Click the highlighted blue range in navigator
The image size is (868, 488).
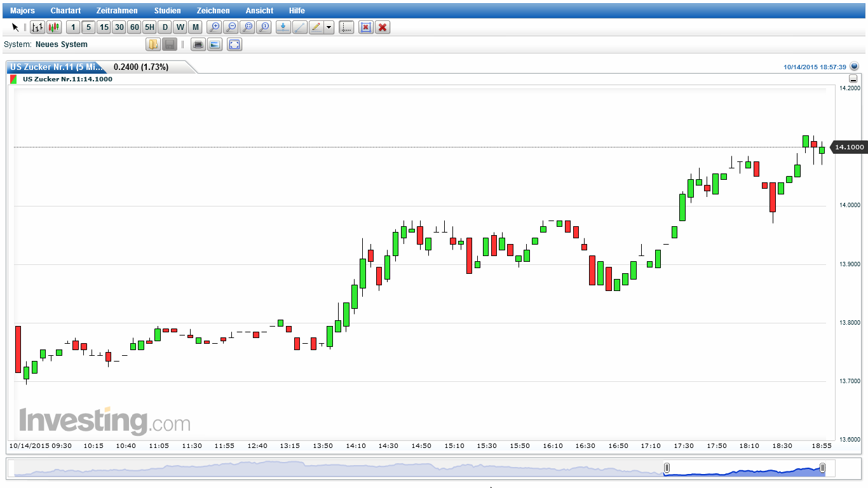745,468
